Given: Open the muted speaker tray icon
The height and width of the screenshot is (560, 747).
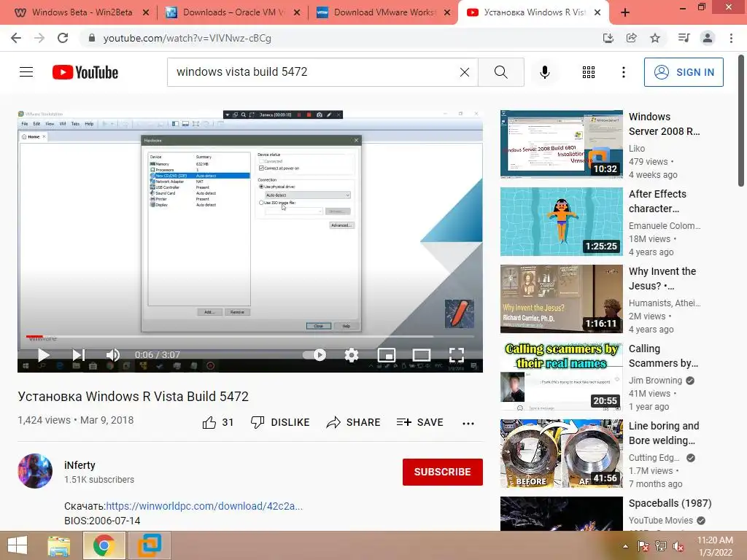Looking at the screenshot, I should point(678,546).
